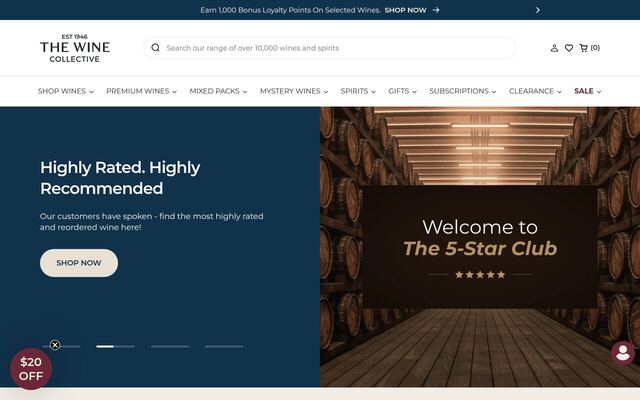Open the wishlist heart icon
Screen dimensions: 640x400
click(569, 48)
